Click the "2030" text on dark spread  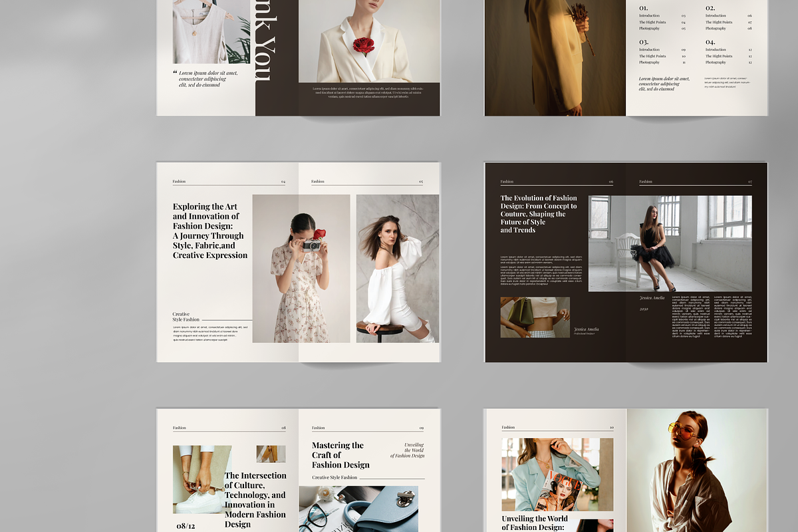(644, 309)
